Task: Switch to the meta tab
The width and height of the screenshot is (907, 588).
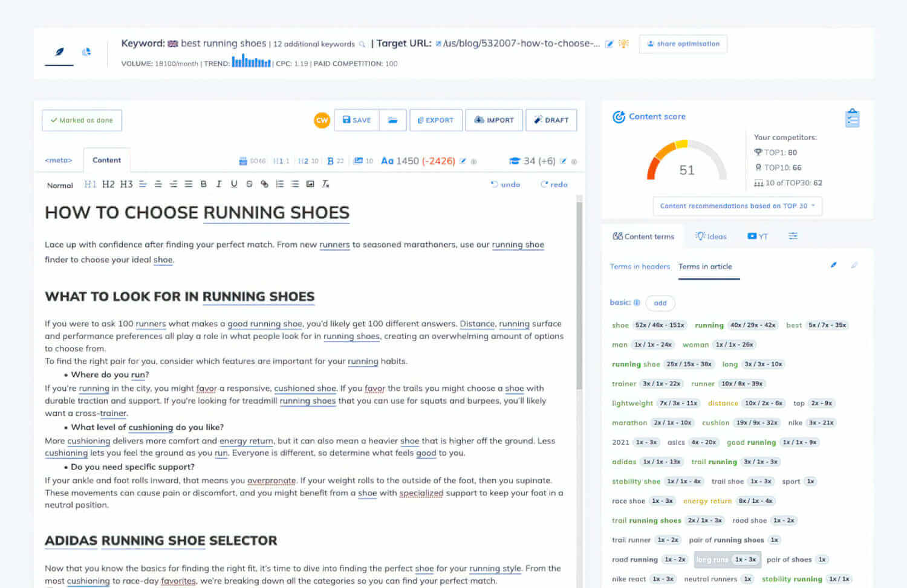Action: pyautogui.click(x=59, y=160)
